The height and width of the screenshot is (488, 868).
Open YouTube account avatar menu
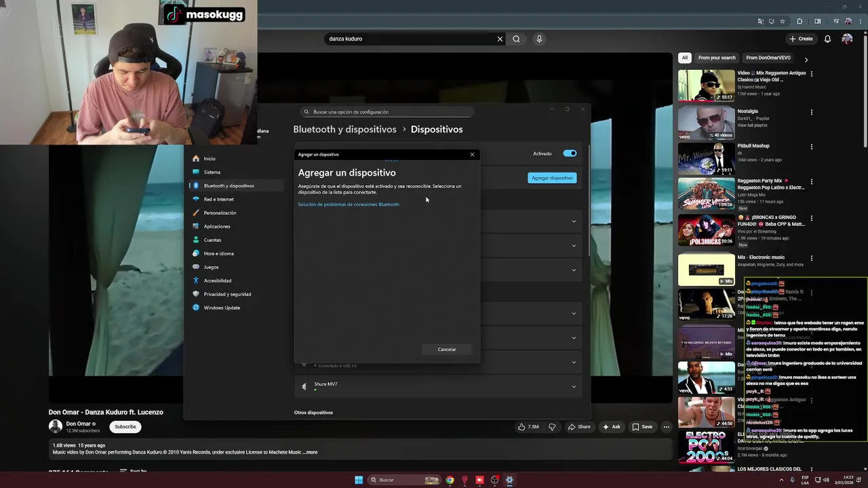[847, 39]
